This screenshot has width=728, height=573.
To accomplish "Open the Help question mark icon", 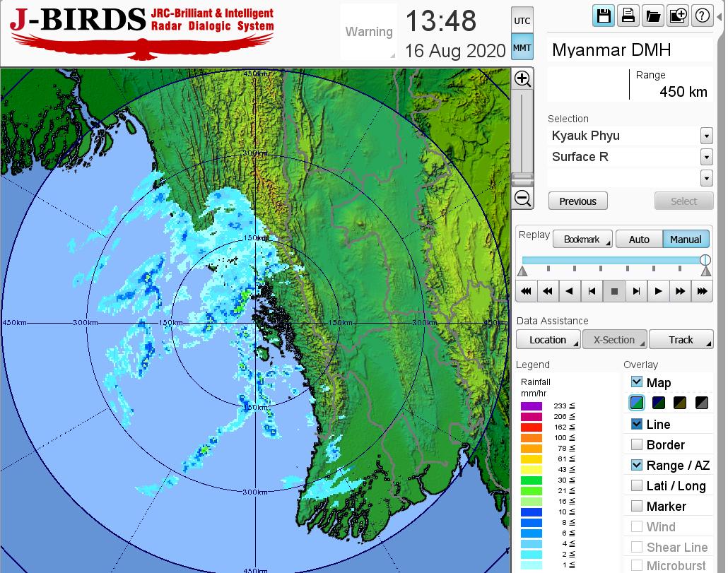I will (702, 16).
